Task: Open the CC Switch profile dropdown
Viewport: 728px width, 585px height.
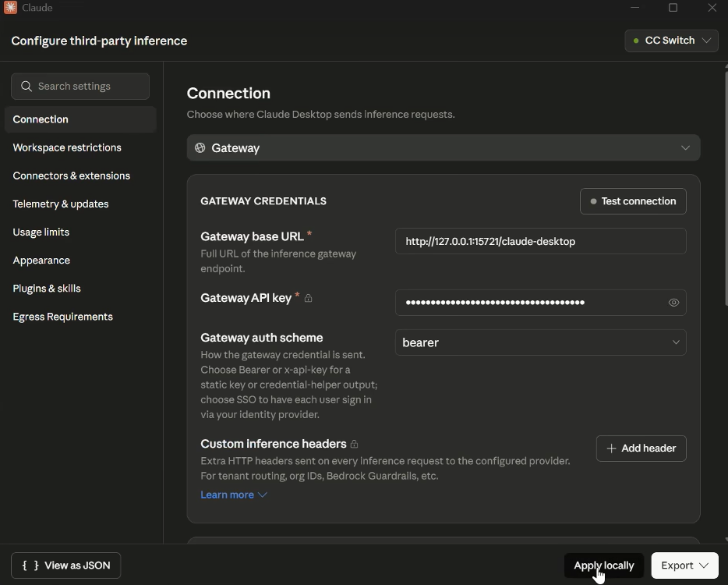Action: tap(671, 41)
